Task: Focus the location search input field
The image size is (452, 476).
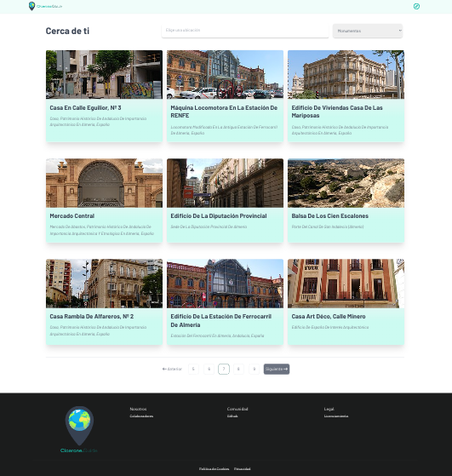Action: [x=245, y=31]
